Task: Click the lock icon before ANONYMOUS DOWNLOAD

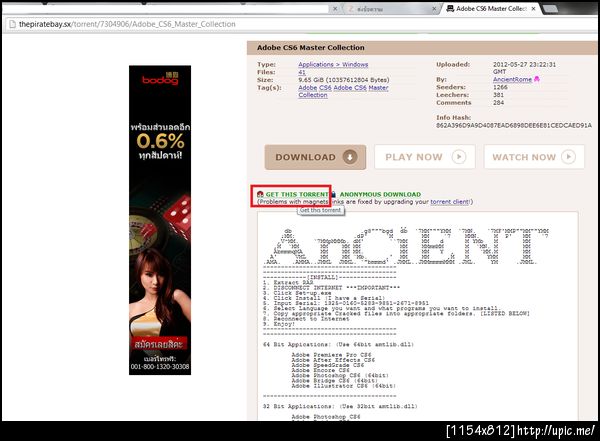Action: [333, 194]
